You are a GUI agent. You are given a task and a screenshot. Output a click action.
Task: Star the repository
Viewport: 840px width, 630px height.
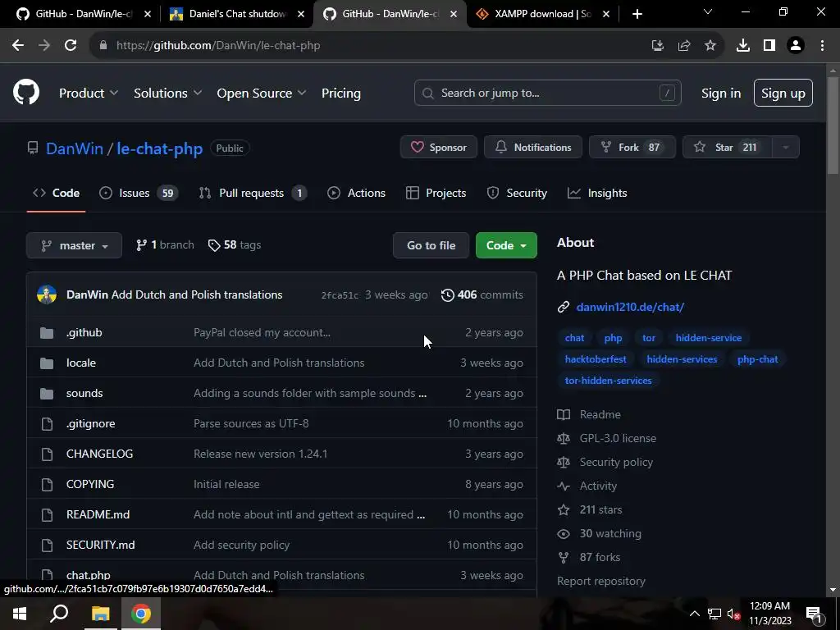(x=728, y=148)
